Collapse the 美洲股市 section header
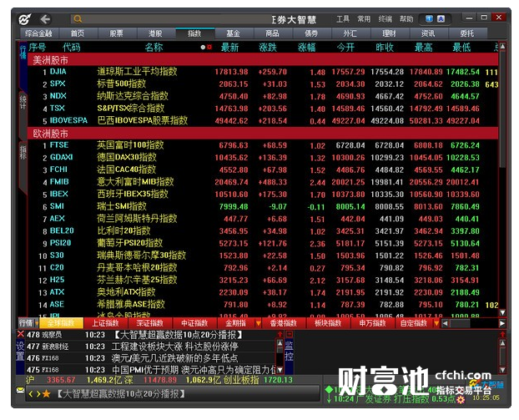The height and width of the screenshot is (420, 519). [x=263, y=60]
